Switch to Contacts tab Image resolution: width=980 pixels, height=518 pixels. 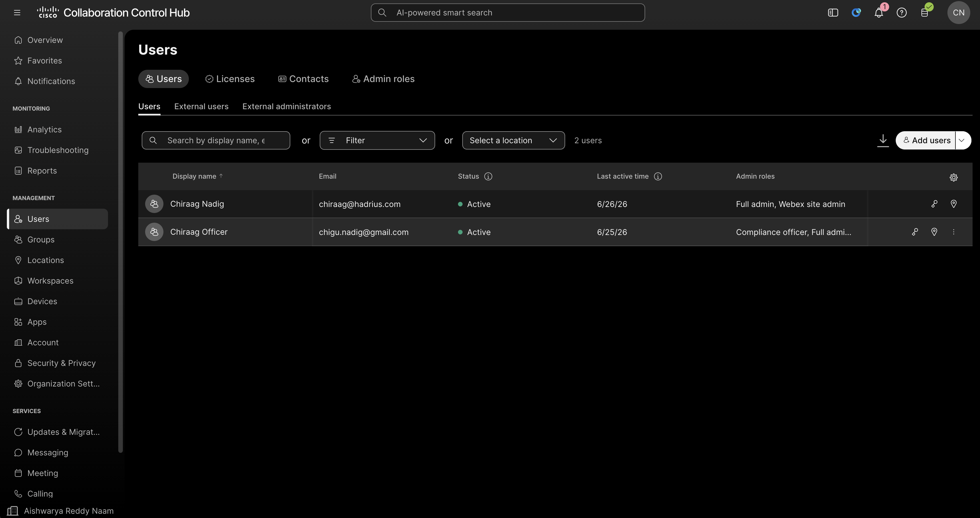(x=303, y=79)
